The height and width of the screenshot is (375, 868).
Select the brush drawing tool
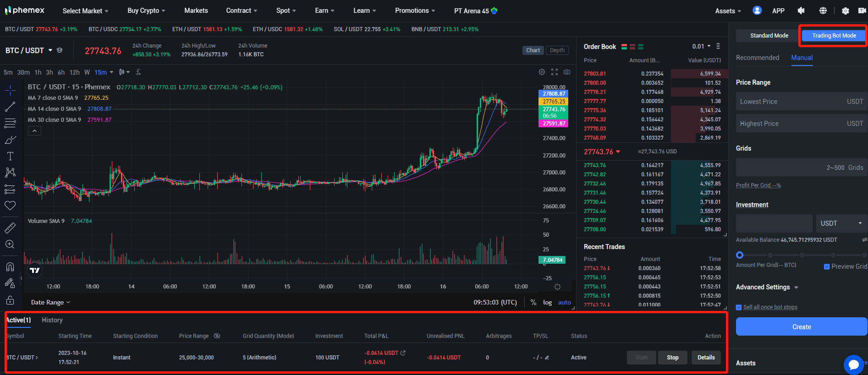[10, 140]
